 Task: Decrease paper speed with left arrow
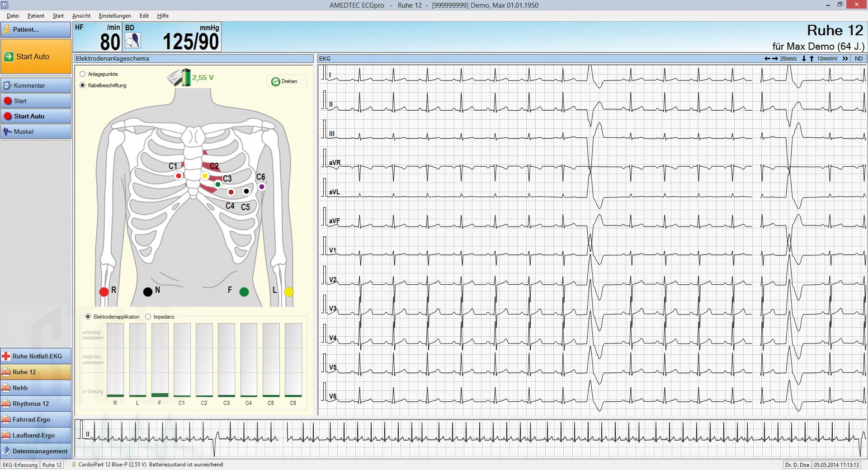767,59
